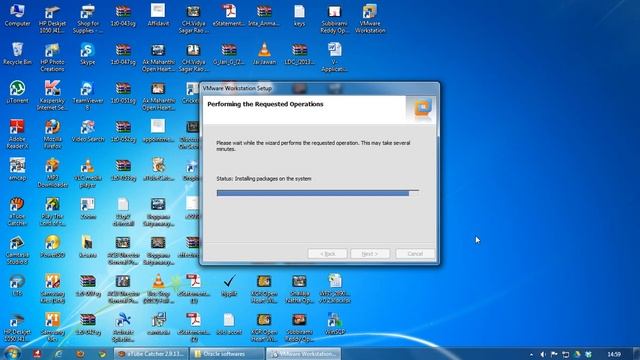Select the Shop for Supplies shortcut

click(x=88, y=19)
